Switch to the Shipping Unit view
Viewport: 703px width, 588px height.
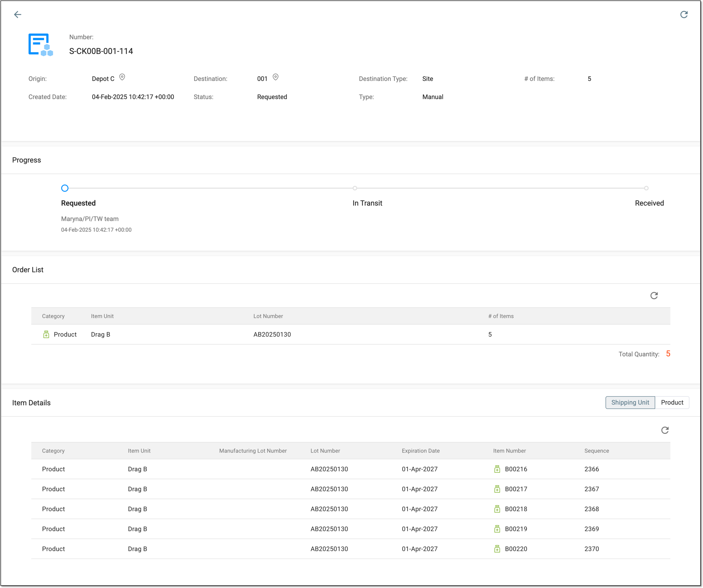(630, 402)
